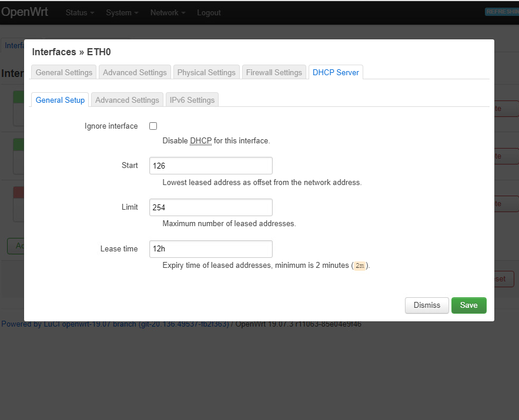Click Logout in the top bar
The height and width of the screenshot is (420, 519).
pos(209,12)
